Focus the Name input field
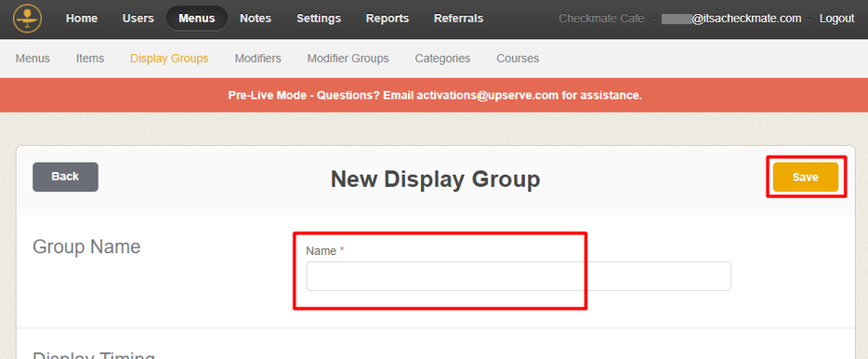Viewport: 868px width, 359px height. [519, 276]
